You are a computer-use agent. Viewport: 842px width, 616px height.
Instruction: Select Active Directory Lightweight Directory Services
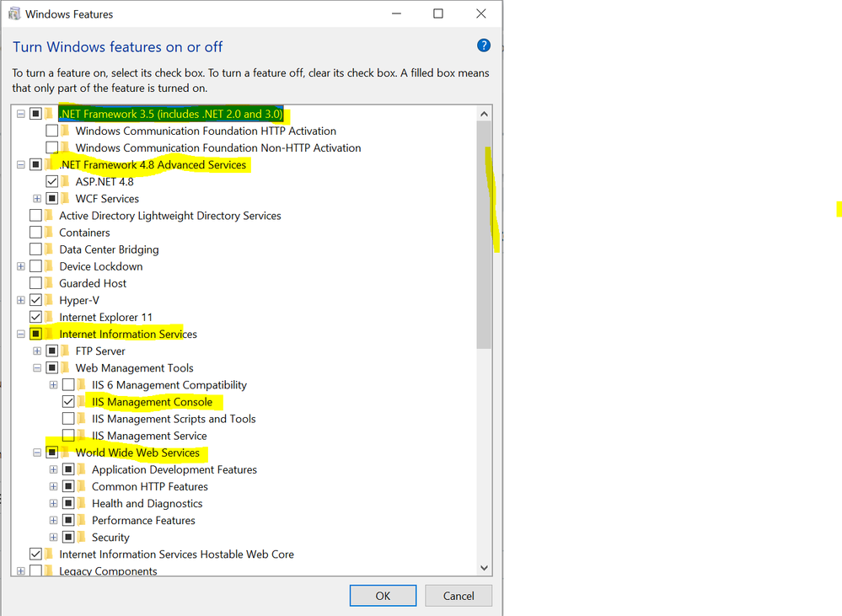point(169,216)
